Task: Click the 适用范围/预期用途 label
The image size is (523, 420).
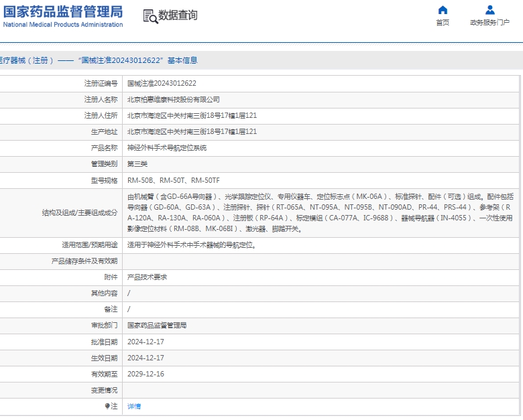Action: tap(90, 245)
